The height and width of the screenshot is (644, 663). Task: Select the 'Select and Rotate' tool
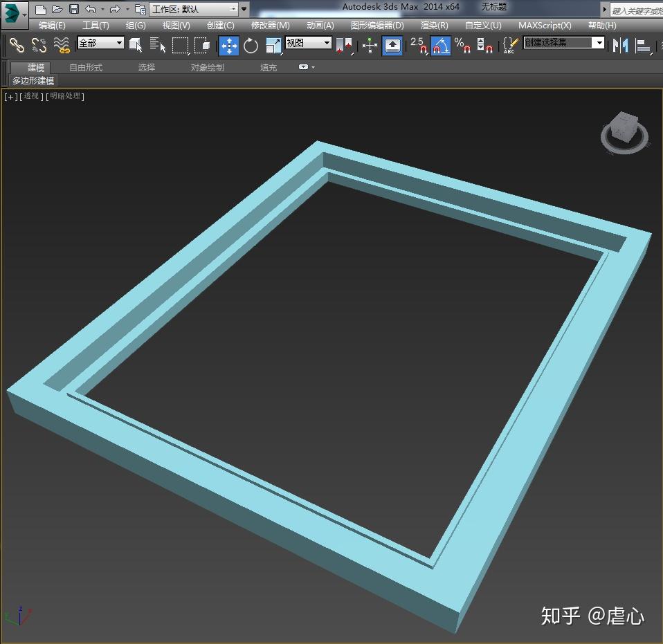click(x=251, y=46)
